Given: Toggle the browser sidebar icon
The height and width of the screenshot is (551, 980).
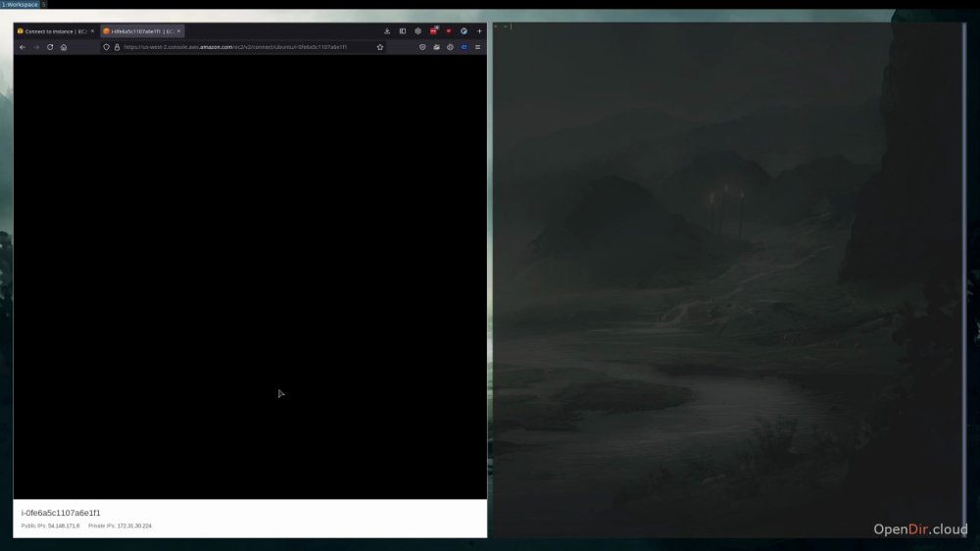Looking at the screenshot, I should click(403, 31).
